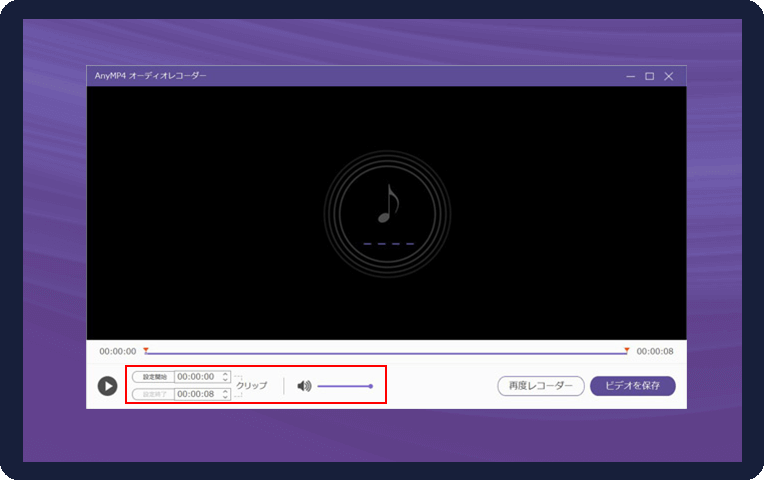Click the クリップ label
The height and width of the screenshot is (480, 764).
coord(251,385)
